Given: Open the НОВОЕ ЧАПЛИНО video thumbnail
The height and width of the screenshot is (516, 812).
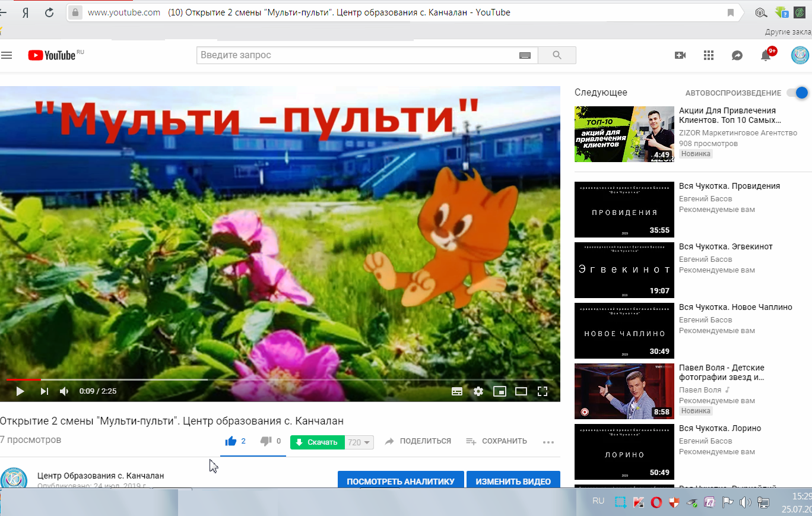Looking at the screenshot, I should tap(624, 331).
